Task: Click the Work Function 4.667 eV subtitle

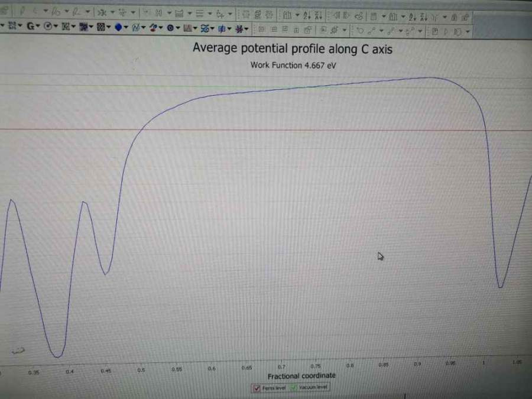Action: [x=293, y=65]
